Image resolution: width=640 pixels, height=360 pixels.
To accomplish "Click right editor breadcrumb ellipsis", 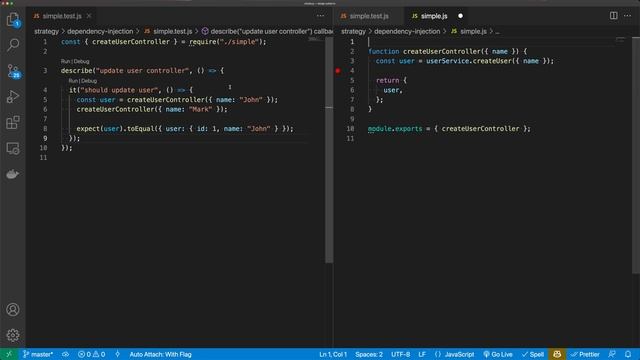I will pos(498,31).
